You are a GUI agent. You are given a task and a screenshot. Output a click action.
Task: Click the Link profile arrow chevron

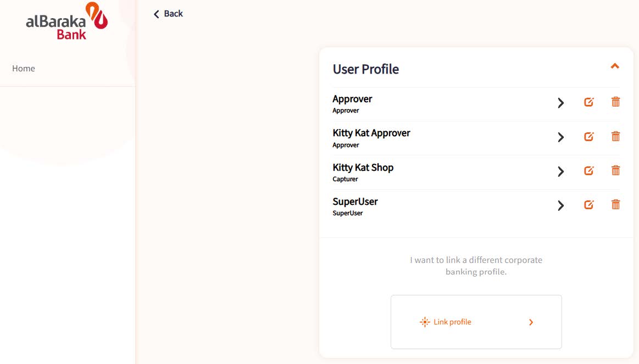pyautogui.click(x=531, y=322)
